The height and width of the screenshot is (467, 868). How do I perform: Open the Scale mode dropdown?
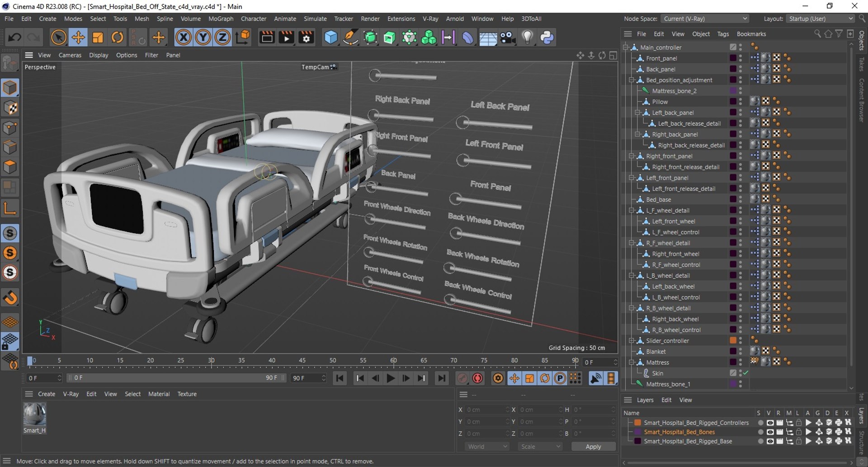coord(540,447)
